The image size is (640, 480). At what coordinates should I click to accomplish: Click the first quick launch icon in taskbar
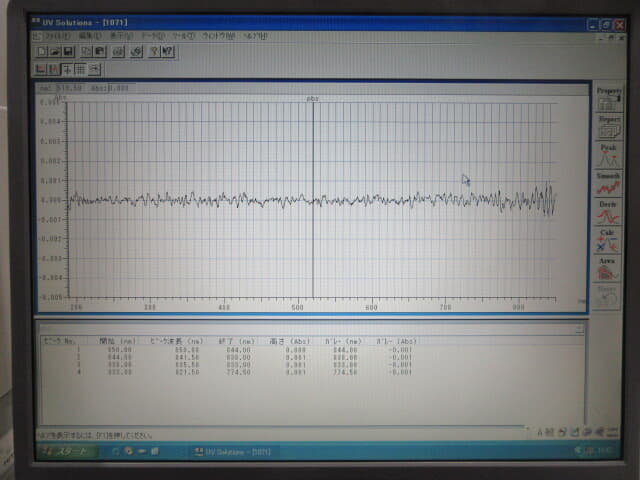coord(116,451)
